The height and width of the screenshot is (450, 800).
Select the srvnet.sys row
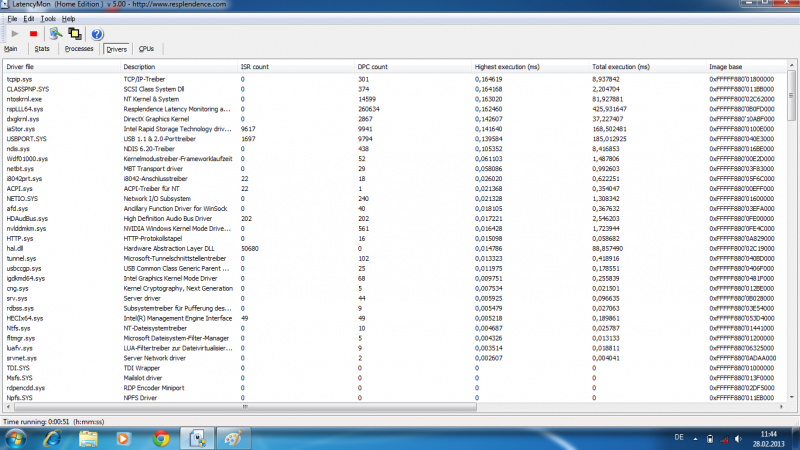(395, 358)
